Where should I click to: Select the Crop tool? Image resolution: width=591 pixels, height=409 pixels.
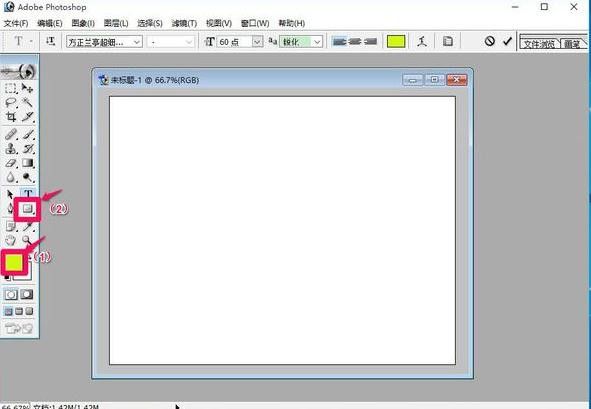[11, 117]
